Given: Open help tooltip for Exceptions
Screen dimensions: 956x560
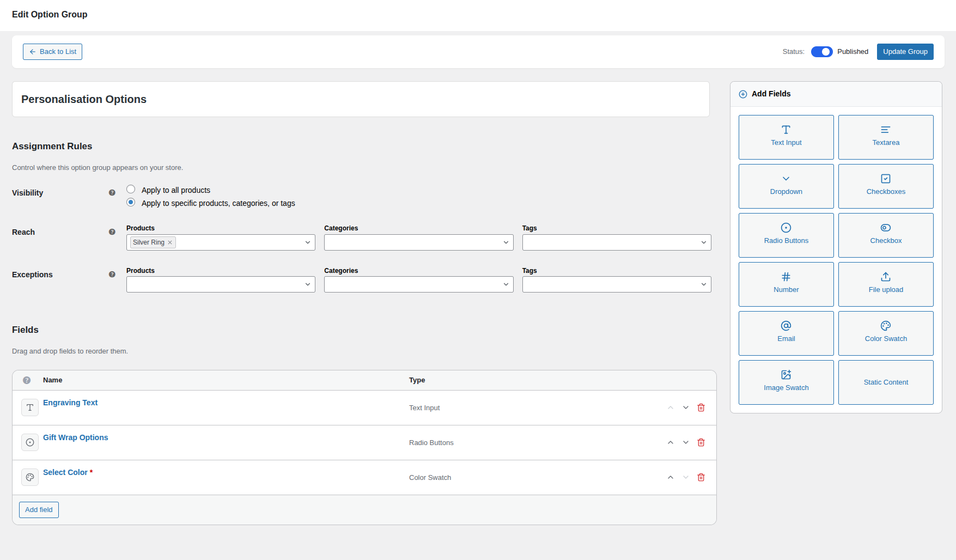Looking at the screenshot, I should pyautogui.click(x=112, y=275).
